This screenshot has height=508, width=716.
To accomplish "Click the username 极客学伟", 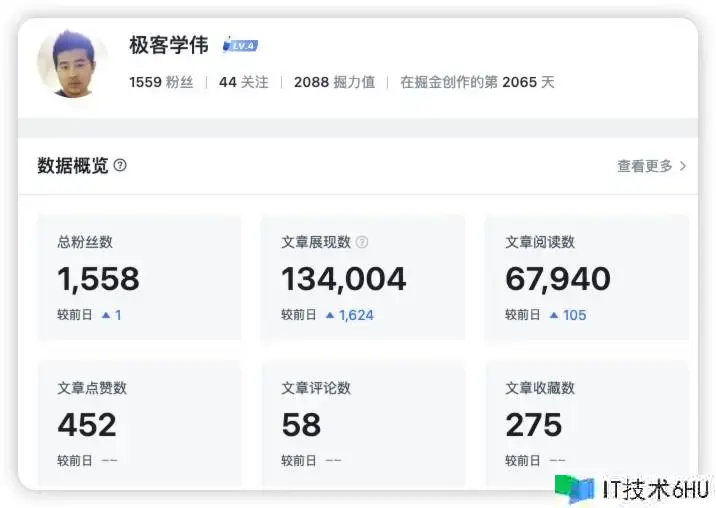I will (169, 45).
